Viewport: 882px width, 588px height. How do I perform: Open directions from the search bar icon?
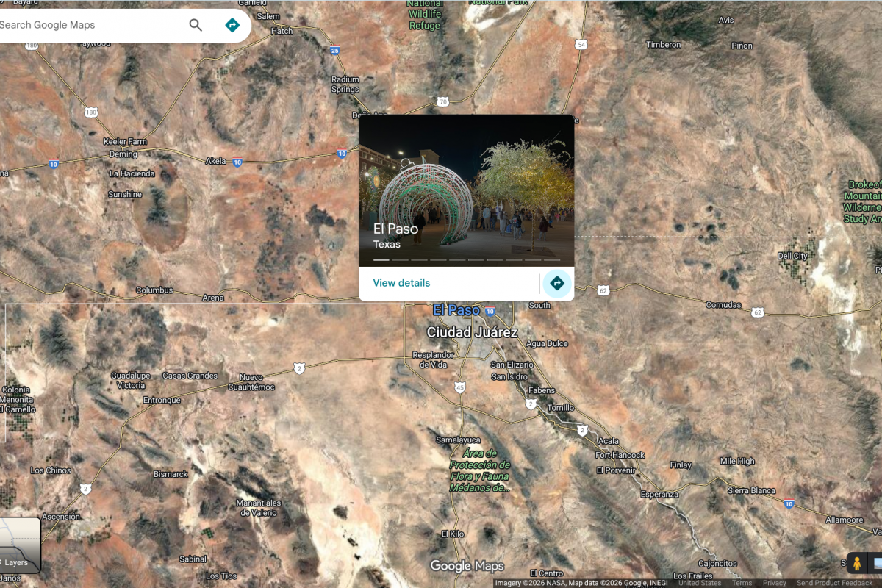click(x=232, y=25)
